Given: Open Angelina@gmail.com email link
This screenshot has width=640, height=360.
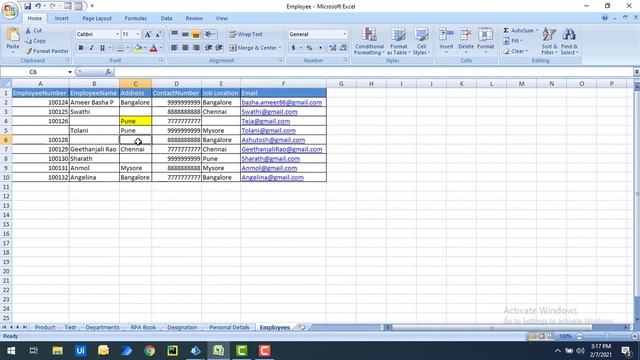Looking at the screenshot, I should click(273, 178).
